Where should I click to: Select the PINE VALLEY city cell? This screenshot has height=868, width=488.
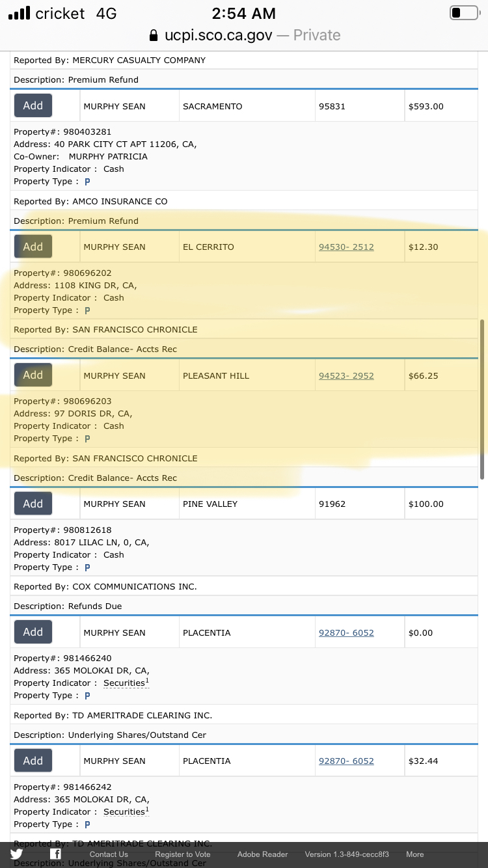click(247, 504)
